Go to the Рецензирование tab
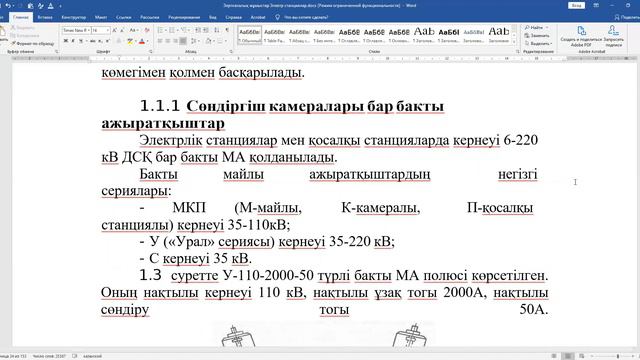The width and height of the screenshot is (640, 360). tap(184, 17)
